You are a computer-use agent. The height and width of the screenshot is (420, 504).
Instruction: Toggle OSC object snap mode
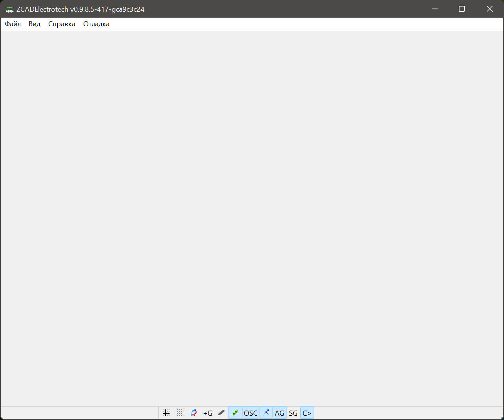250,413
